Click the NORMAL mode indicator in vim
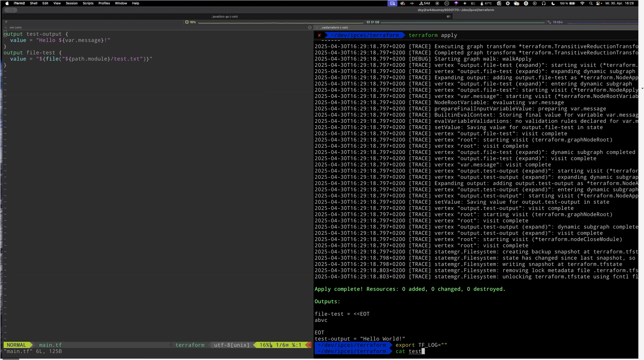The height and width of the screenshot is (360, 644). pos(16,345)
